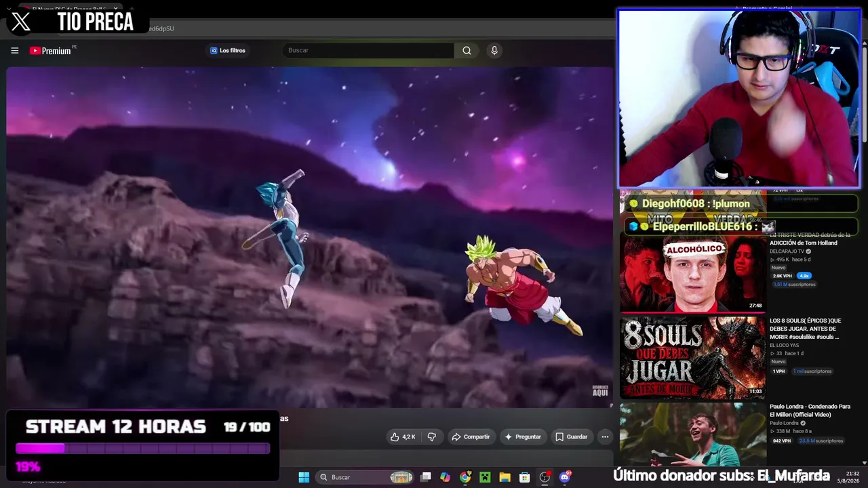Click the 1 VPH stat badge
This screenshot has width=868, height=488.
click(778, 371)
